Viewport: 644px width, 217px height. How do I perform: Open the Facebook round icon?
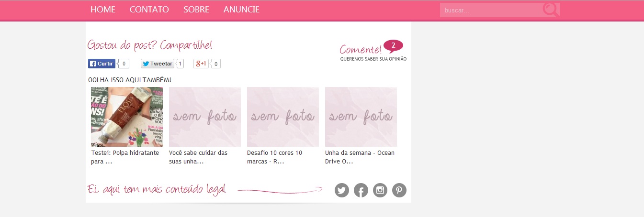pos(361,190)
